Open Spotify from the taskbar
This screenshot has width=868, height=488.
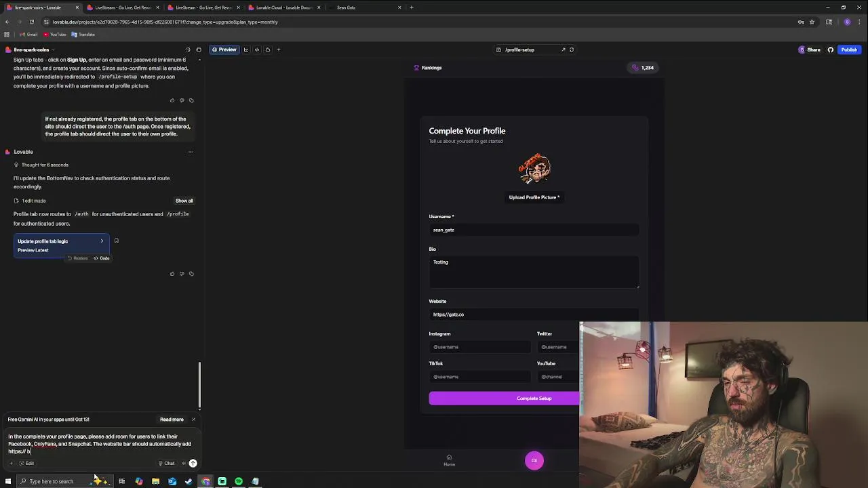[x=239, y=481]
